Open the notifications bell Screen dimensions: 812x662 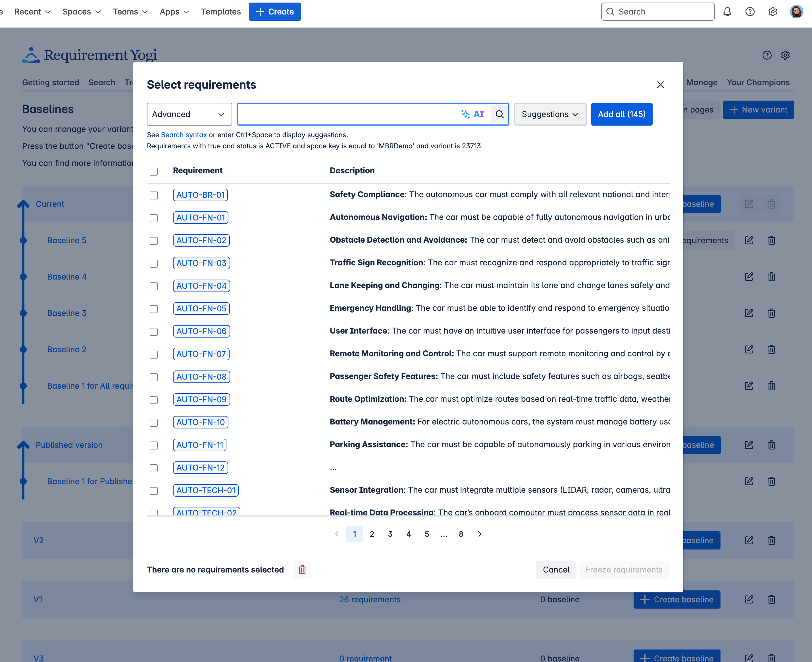[x=727, y=12]
